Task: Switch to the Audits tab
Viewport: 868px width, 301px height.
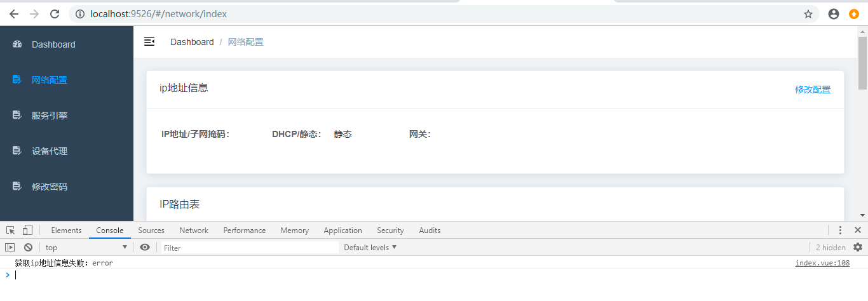Action: coord(430,231)
